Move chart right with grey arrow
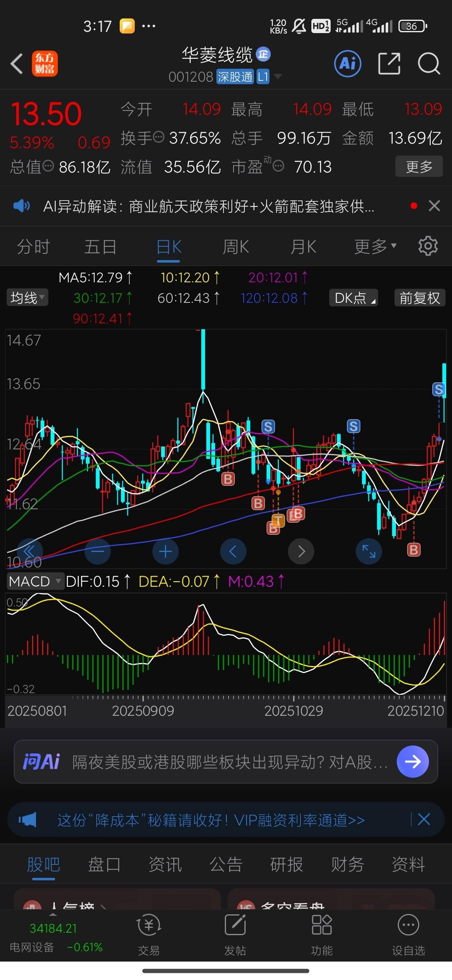This screenshot has width=452, height=980. pos(301,552)
